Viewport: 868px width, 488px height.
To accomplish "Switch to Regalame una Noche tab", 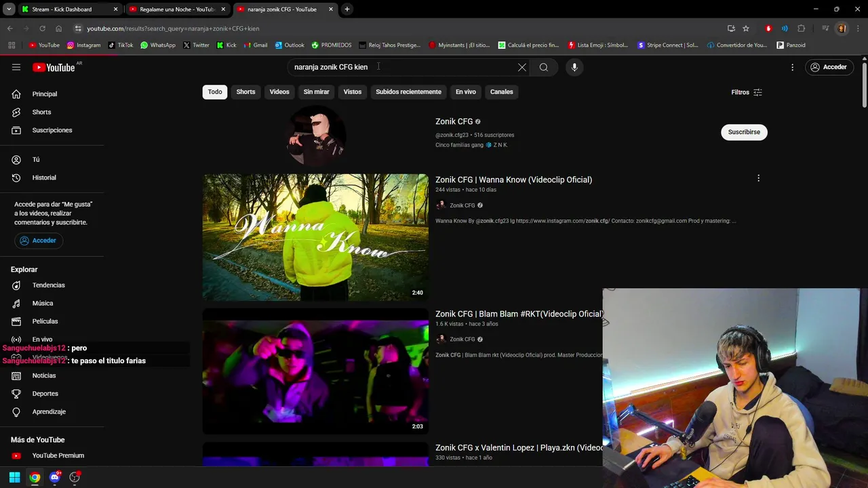I will [177, 9].
